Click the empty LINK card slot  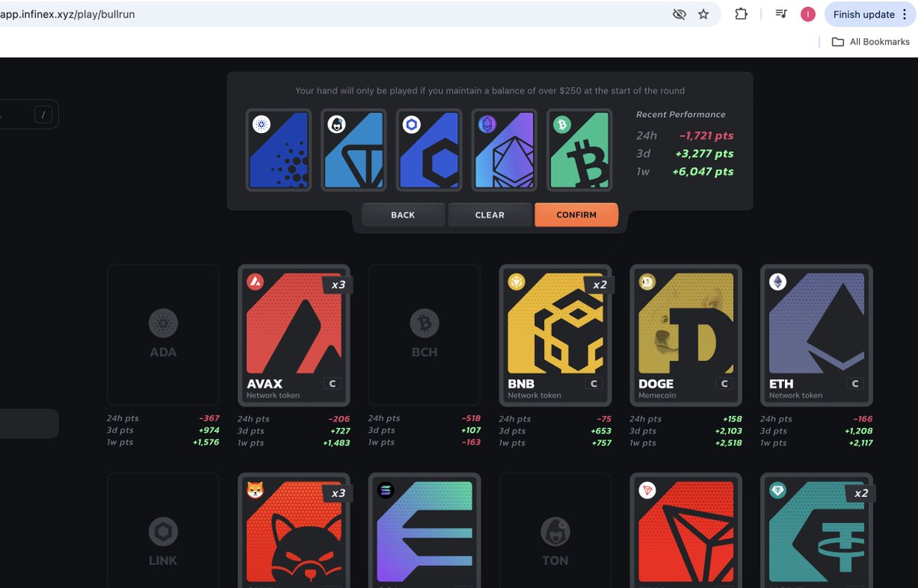163,531
